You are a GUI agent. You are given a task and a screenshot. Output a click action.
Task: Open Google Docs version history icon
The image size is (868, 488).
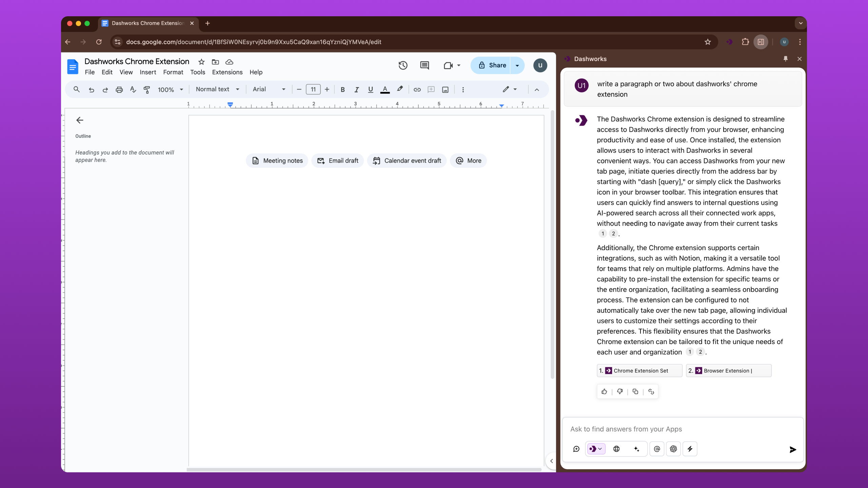[x=403, y=65]
